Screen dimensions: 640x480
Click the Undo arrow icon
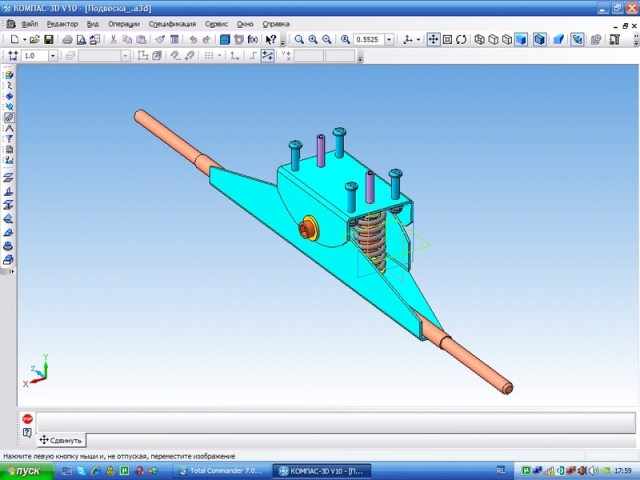(x=191, y=40)
